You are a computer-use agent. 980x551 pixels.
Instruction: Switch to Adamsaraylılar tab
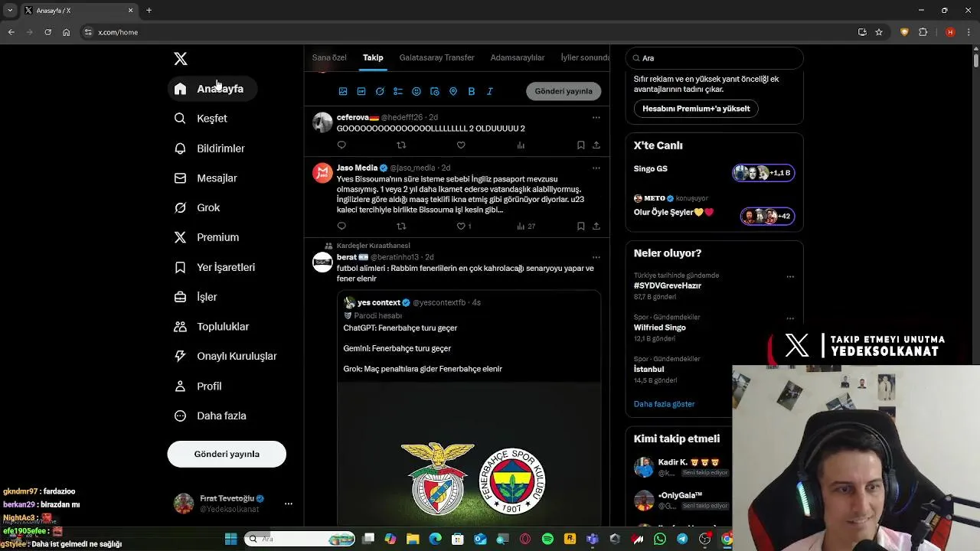click(518, 57)
